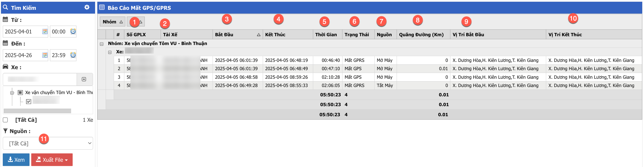Click the report table icon in title bar
Viewport: 644px width, 167px height.
click(102, 7)
